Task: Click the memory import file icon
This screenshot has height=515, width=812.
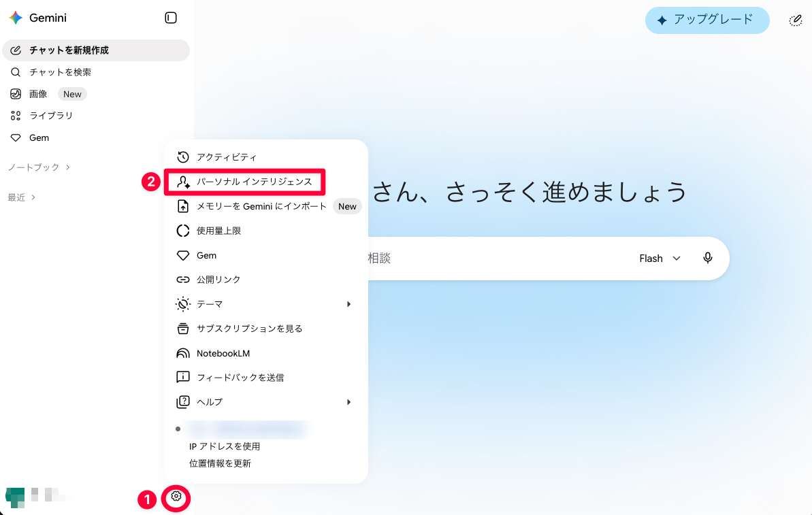Action: point(183,206)
